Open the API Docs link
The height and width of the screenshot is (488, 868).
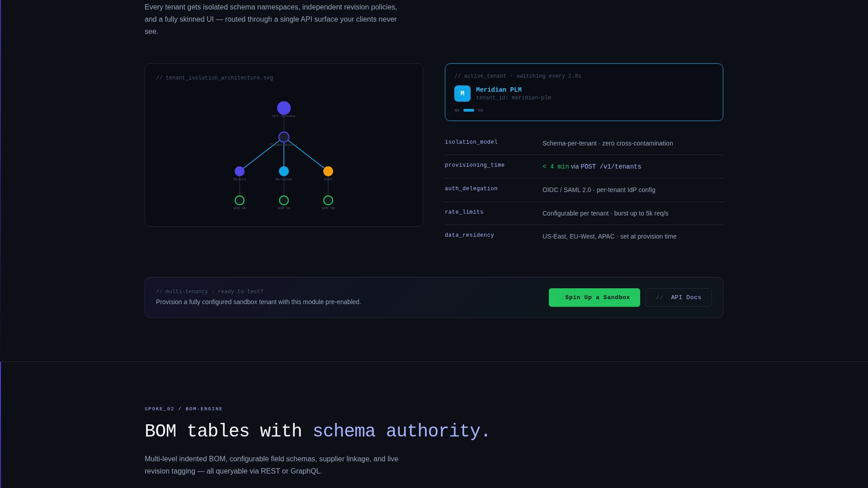[679, 297]
